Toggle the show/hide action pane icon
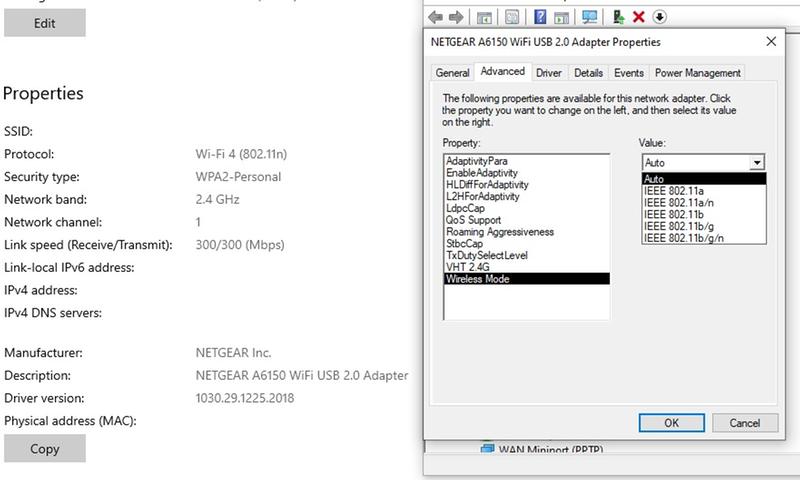Image resolution: width=800 pixels, height=480 pixels. pos(561,17)
